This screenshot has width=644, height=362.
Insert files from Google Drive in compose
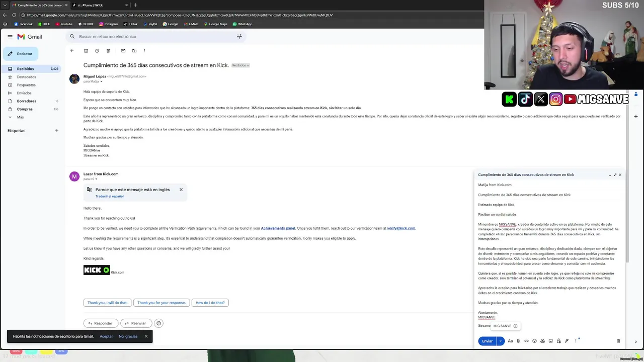coord(542,341)
